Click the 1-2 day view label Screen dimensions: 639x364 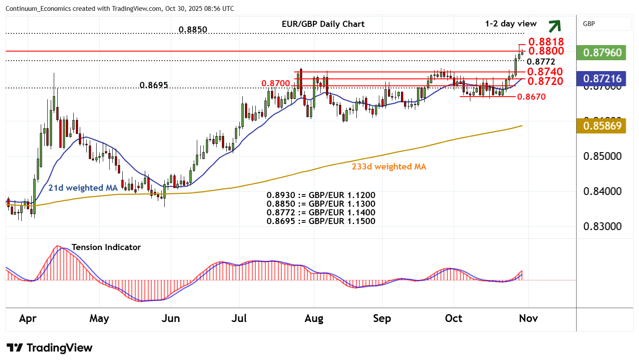coord(511,24)
